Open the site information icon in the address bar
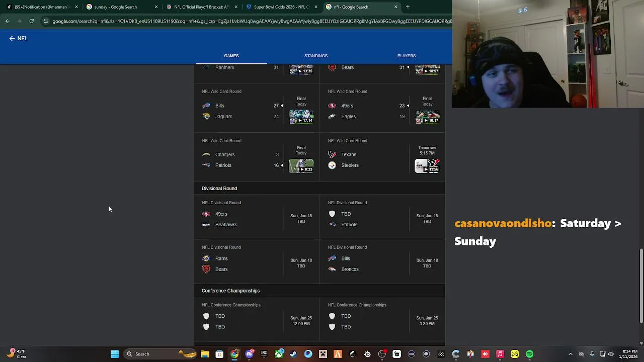This screenshot has width=644, height=362. pos(46,21)
